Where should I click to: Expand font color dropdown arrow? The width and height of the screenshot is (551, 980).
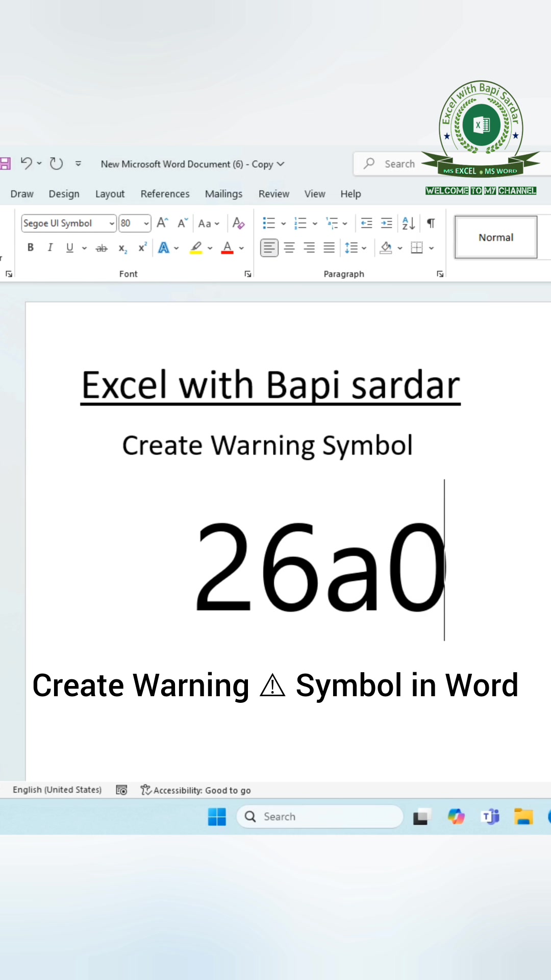[241, 248]
